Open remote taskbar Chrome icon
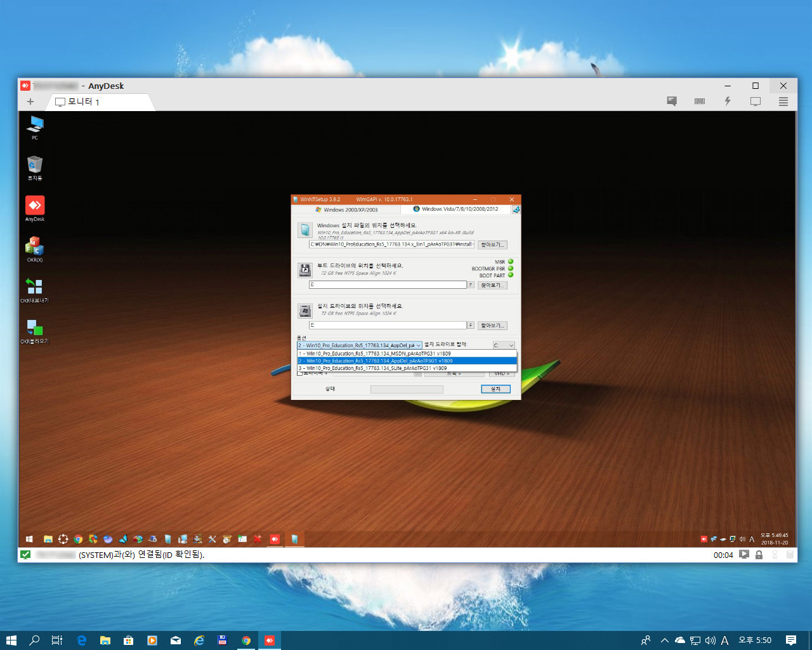This screenshot has width=812, height=650. coord(78,539)
